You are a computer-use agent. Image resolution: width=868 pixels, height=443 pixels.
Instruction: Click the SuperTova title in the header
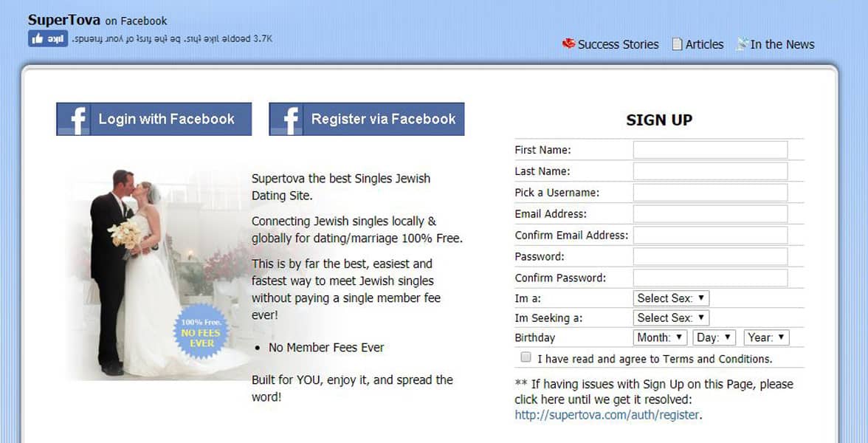(x=64, y=21)
